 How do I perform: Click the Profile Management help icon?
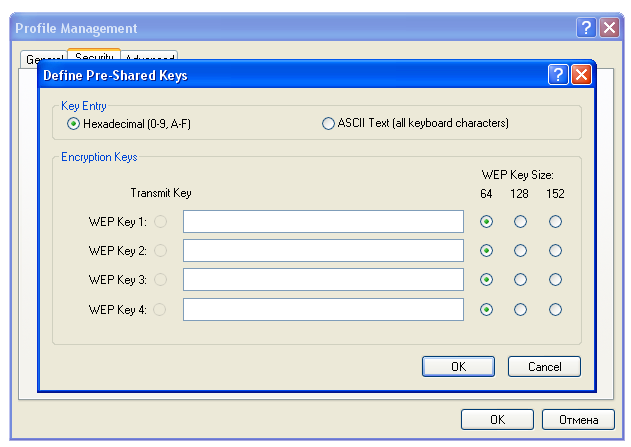587,28
